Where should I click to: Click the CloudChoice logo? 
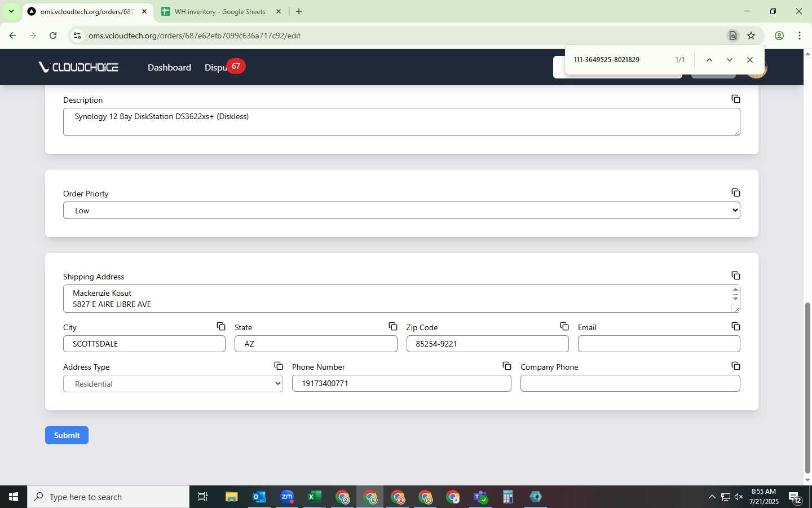(x=78, y=67)
